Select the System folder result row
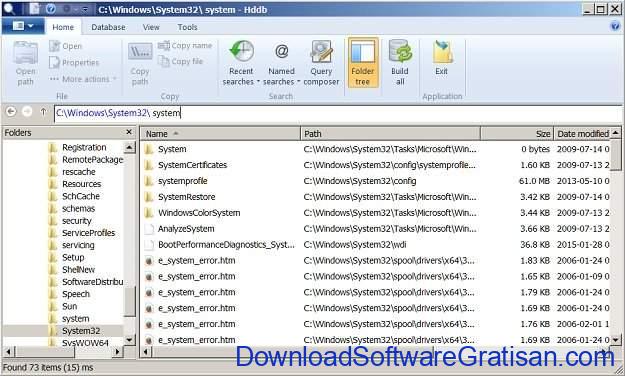 click(x=376, y=149)
